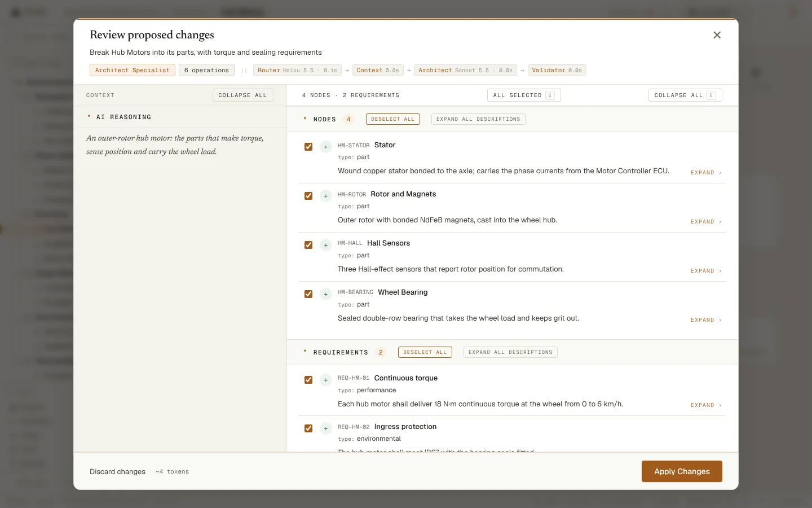
Task: Click the Context 0.0s pipeline step
Action: [377, 70]
